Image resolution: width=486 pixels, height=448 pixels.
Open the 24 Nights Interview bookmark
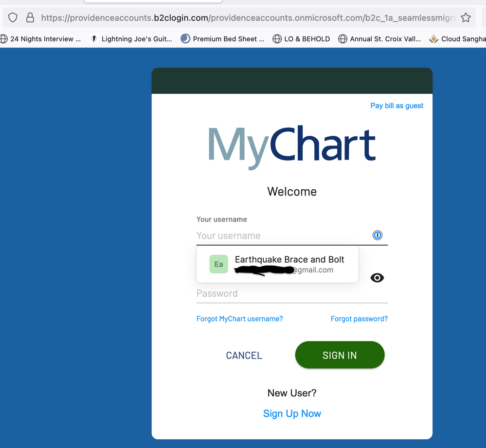pyautogui.click(x=41, y=39)
